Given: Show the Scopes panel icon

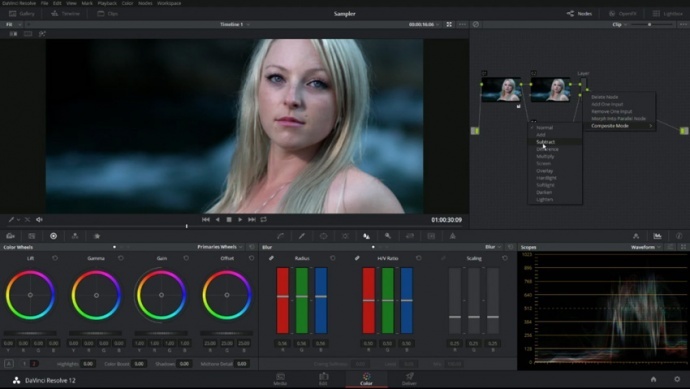Looking at the screenshot, I should [x=657, y=236].
